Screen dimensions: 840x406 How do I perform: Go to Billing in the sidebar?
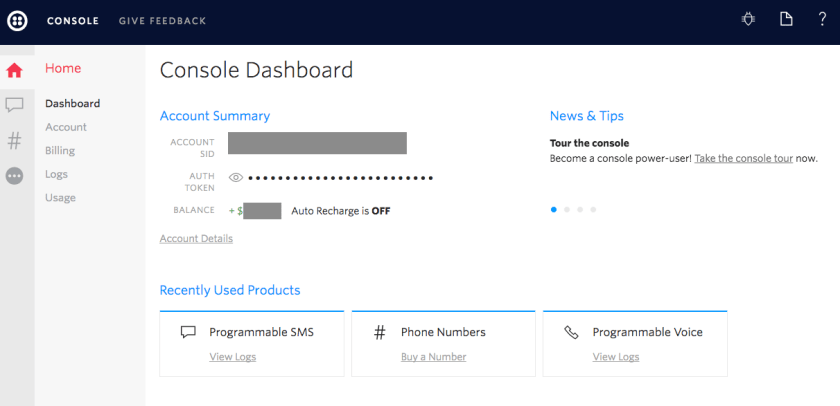tap(60, 151)
